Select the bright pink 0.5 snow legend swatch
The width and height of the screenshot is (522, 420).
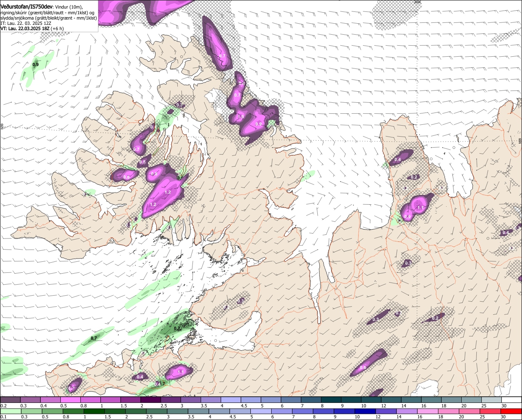(x=70, y=400)
